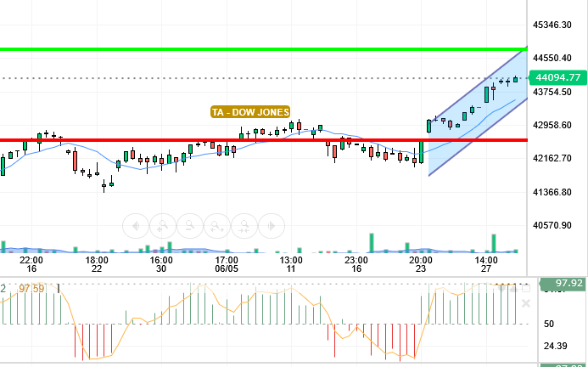Click time axis label 22:00 16
Viewport: 588px width, 367px height.
pos(31,264)
